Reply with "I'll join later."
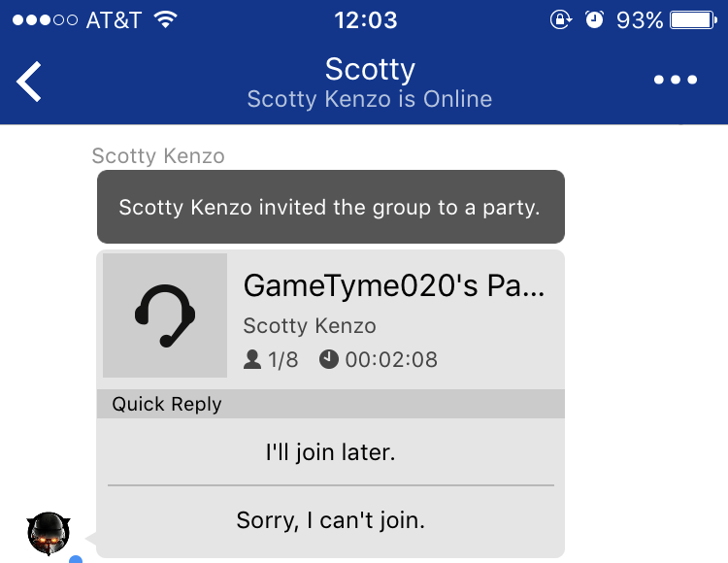Image resolution: width=728 pixels, height=563 pixels. [331, 452]
